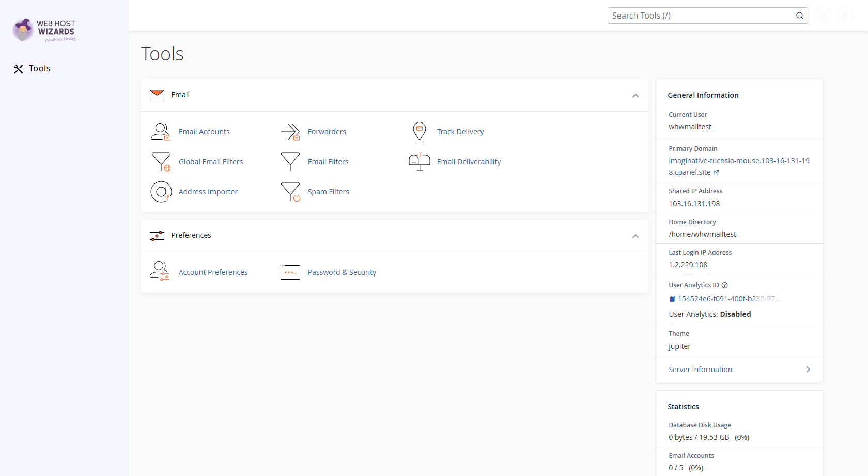Open the primary domain link

pyautogui.click(x=739, y=166)
